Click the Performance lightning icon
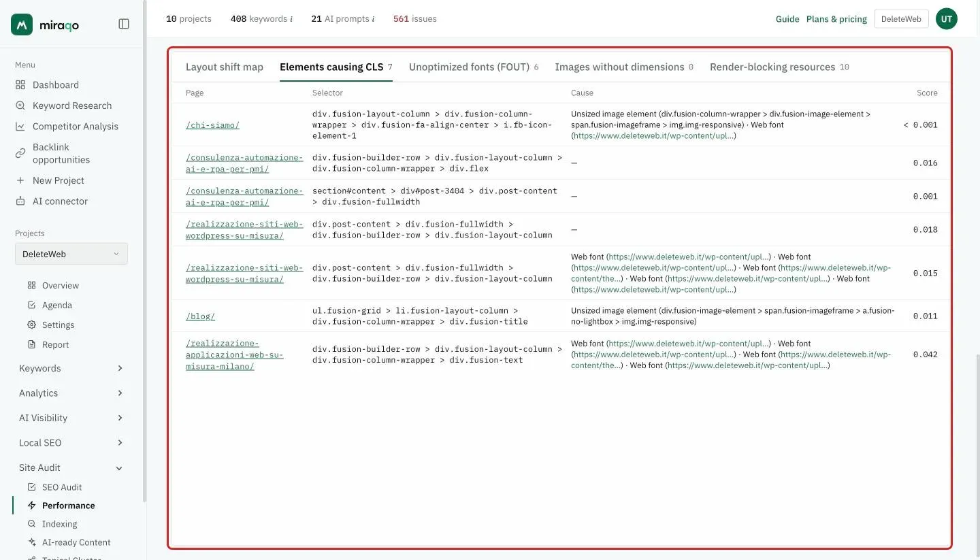 click(31, 506)
